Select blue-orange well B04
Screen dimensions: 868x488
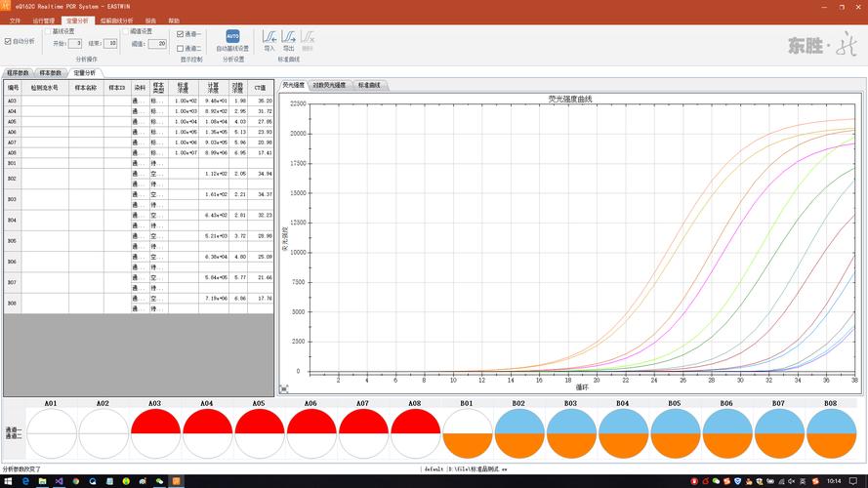pyautogui.click(x=624, y=433)
